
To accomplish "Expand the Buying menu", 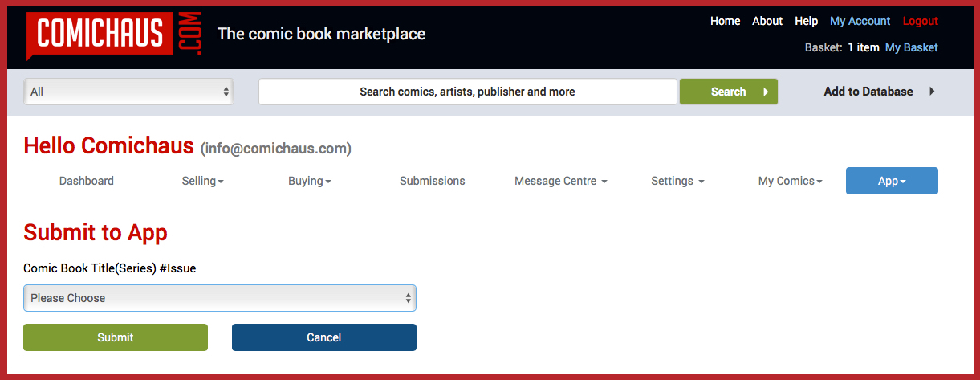I will click(309, 181).
